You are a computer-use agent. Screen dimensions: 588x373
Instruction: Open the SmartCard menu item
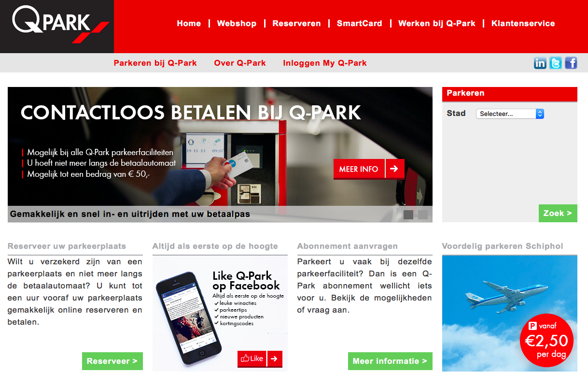pos(360,23)
